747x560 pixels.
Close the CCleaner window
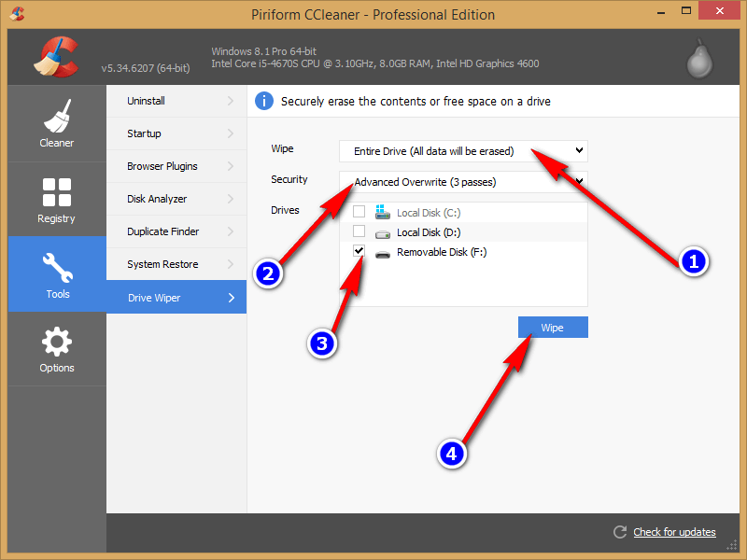(x=719, y=11)
